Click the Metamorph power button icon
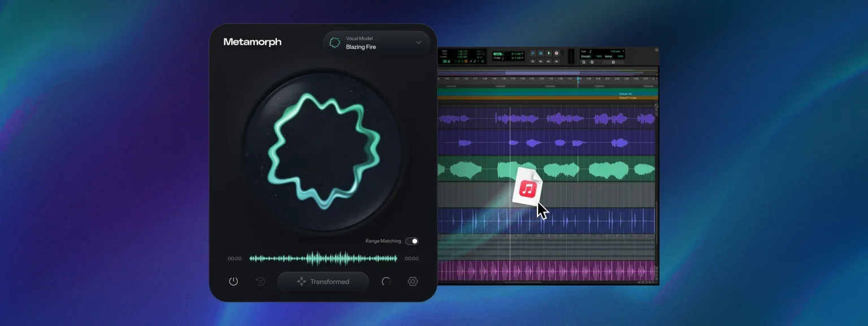 (233, 281)
